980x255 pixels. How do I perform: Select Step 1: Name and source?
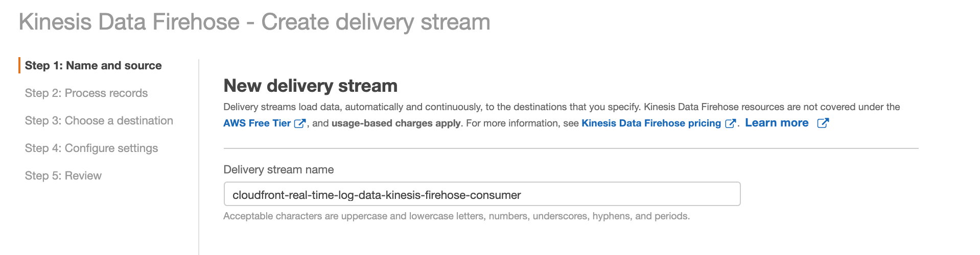pyautogui.click(x=93, y=65)
